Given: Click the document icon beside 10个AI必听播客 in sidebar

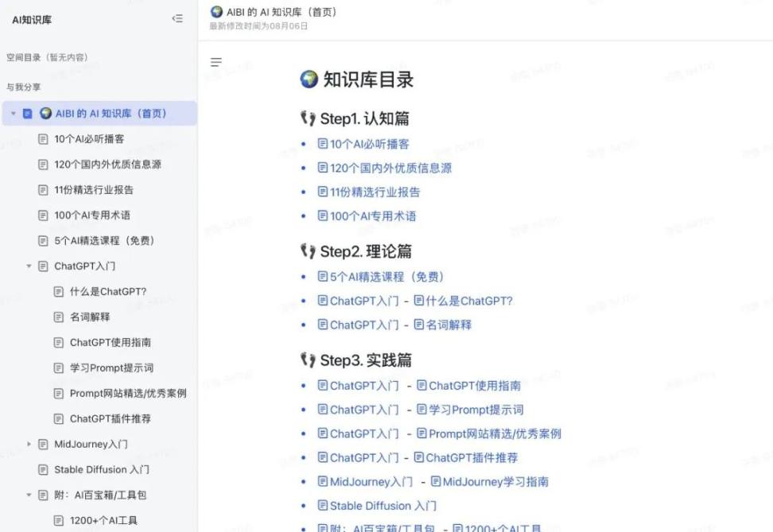Looking at the screenshot, I should click(x=44, y=139).
